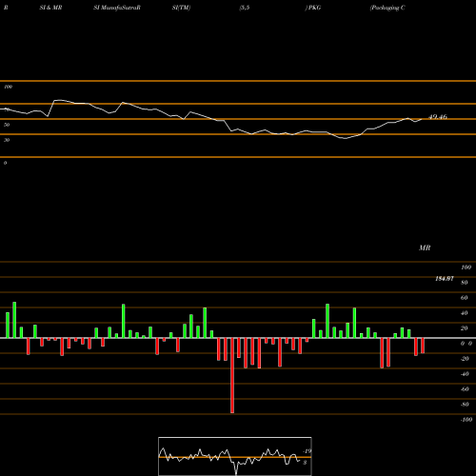Click the 'SI & MR' header text

click(50, 8)
